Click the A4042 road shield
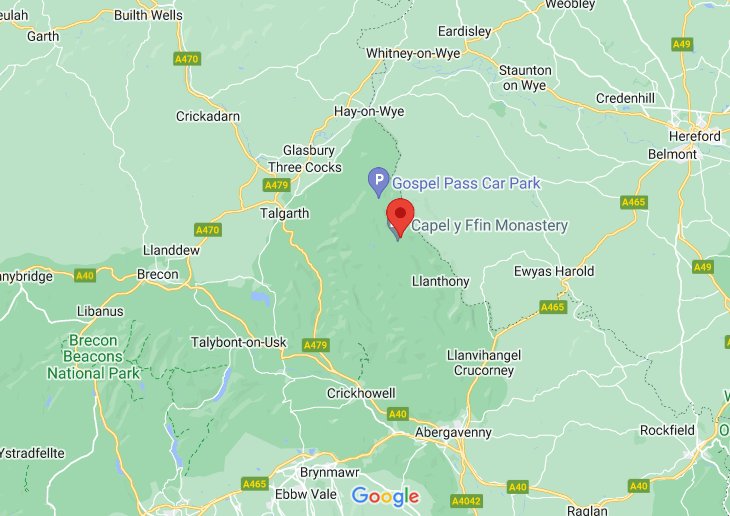This screenshot has width=730, height=516. point(466,501)
